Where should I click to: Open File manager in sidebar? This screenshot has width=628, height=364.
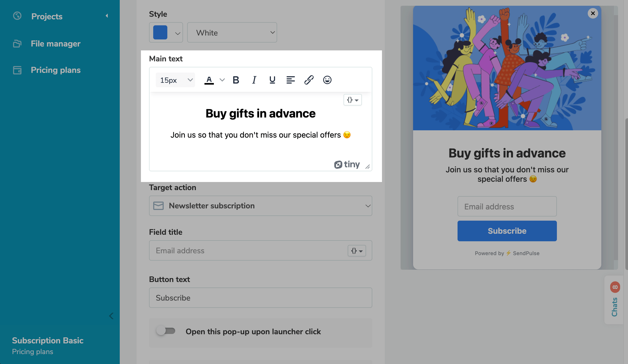(55, 44)
